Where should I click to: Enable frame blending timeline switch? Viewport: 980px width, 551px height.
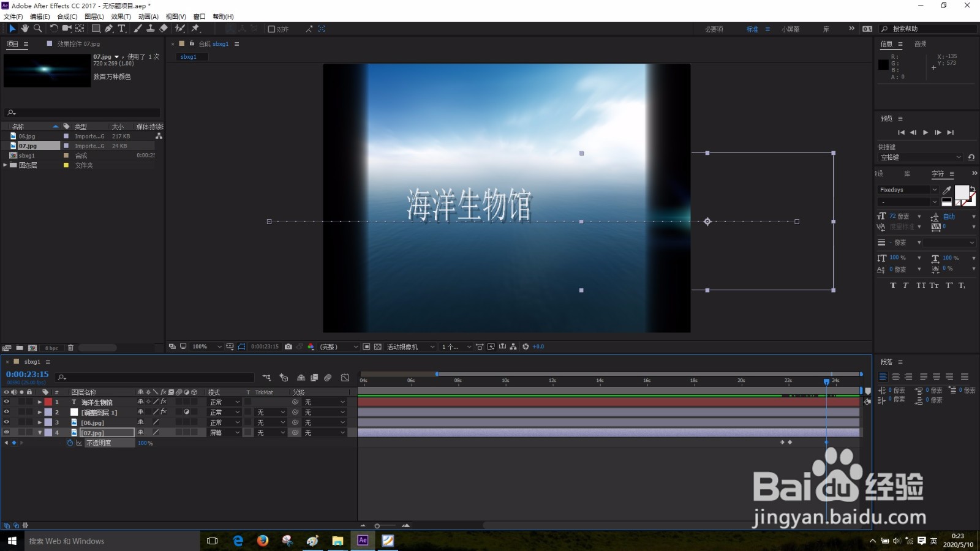pos(314,378)
